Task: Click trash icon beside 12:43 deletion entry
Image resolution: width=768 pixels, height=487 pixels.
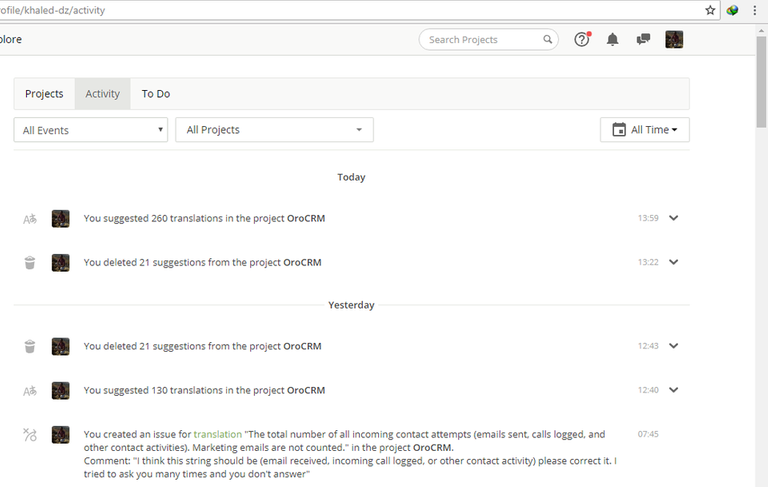Action: click(x=30, y=346)
